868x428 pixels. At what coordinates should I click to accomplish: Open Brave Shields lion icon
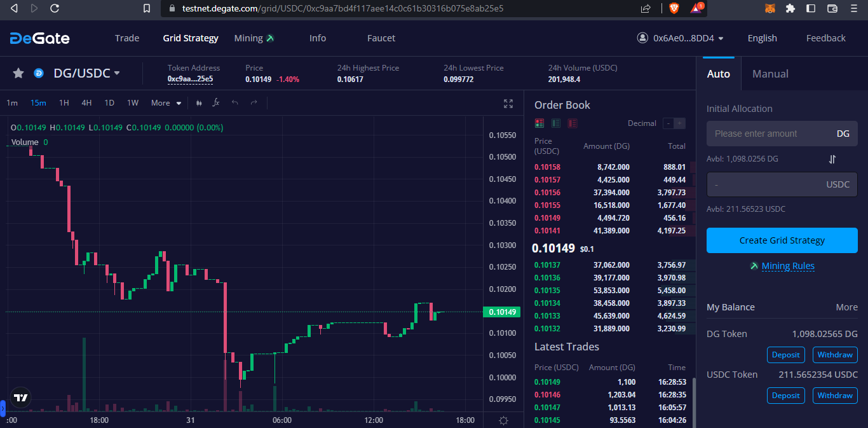(674, 8)
